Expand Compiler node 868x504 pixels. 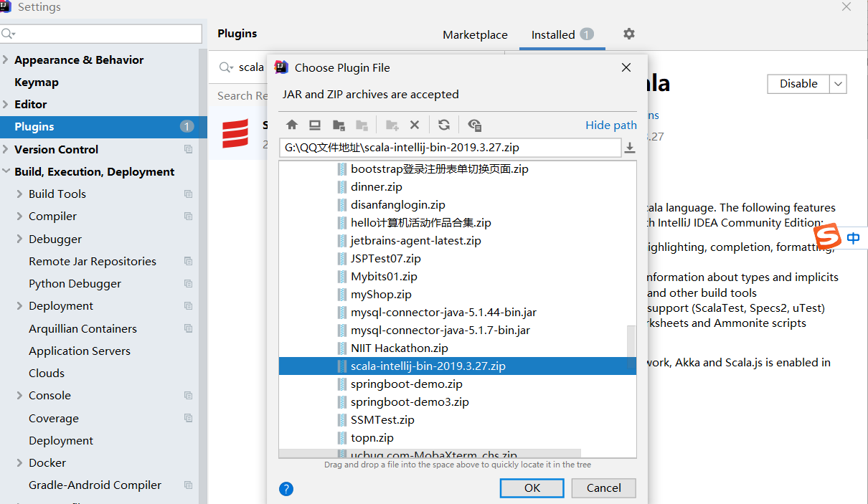pos(19,216)
